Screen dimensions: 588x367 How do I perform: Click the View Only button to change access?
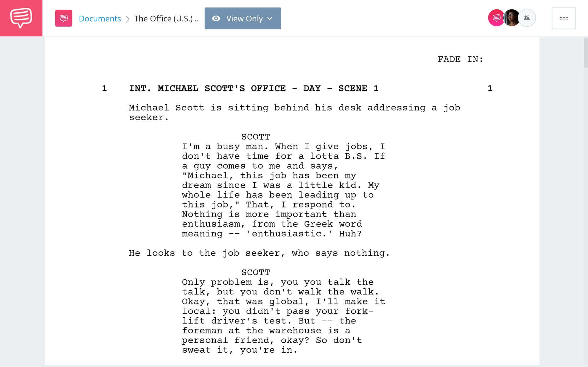[243, 18]
